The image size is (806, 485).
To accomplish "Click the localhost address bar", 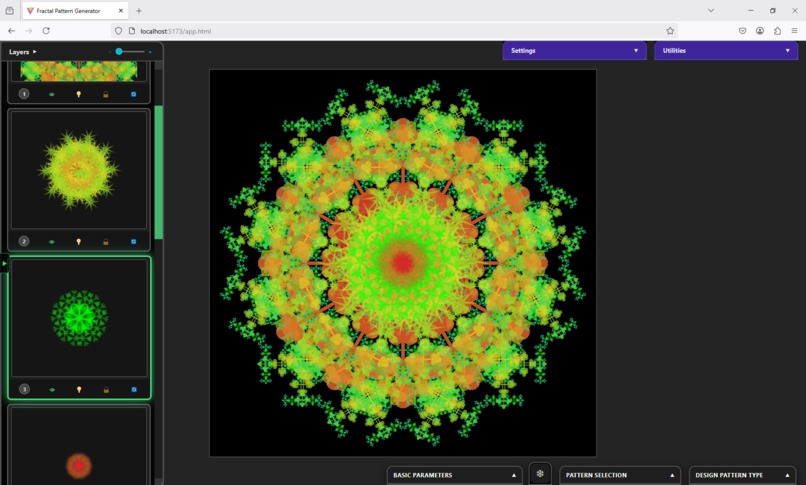I will click(396, 31).
